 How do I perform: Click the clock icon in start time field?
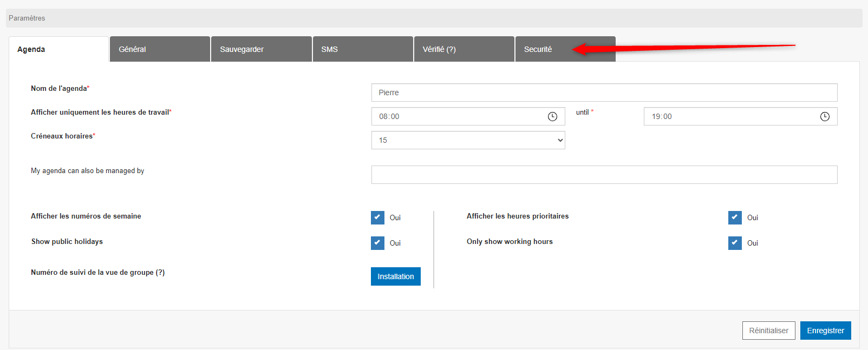tap(552, 116)
